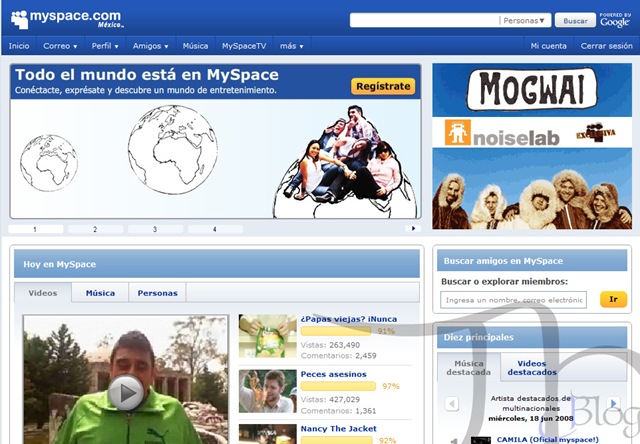The width and height of the screenshot is (640, 444).
Task: Select the Personas tab in Hoy en MySpace
Action: click(x=158, y=293)
